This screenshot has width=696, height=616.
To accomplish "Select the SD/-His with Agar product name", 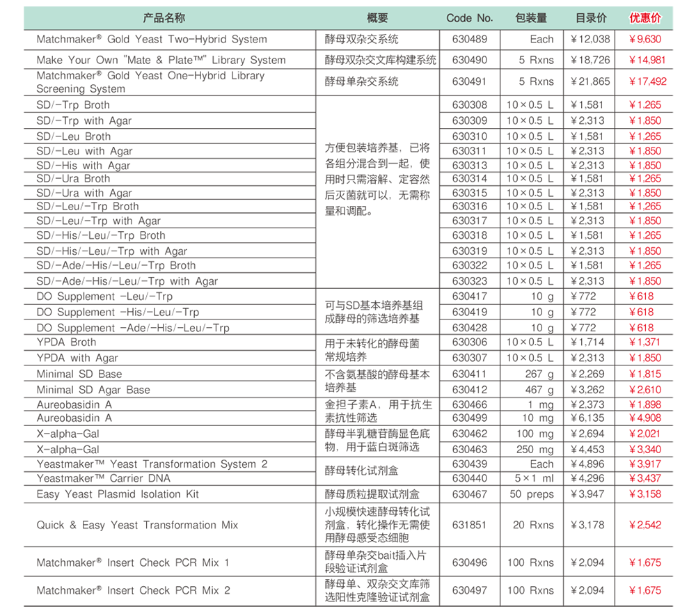I will (x=84, y=166).
